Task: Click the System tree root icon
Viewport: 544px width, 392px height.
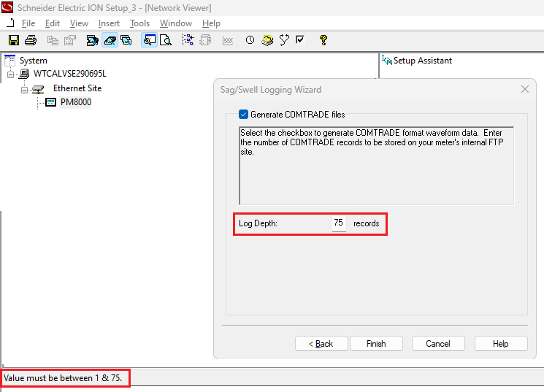Action: (9, 61)
